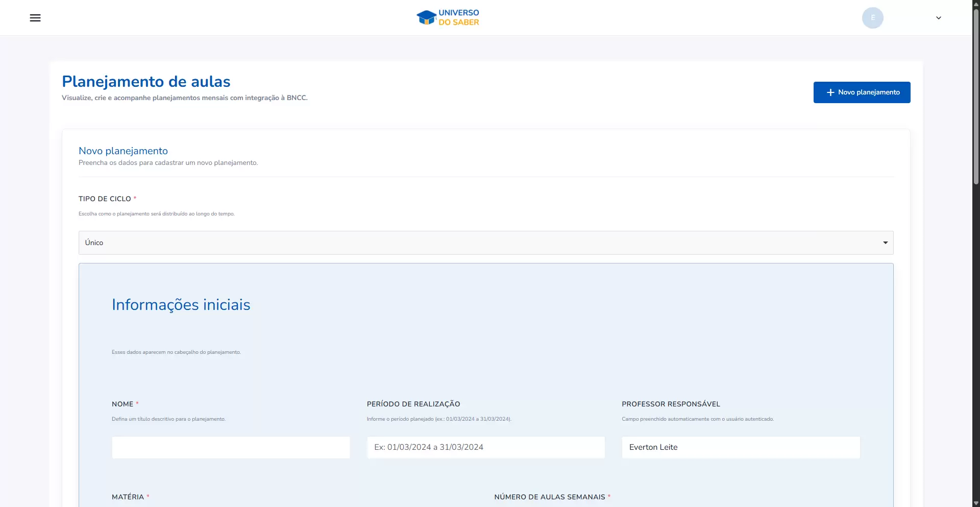
Task: Click the Período de Realização label
Action: pos(413,404)
